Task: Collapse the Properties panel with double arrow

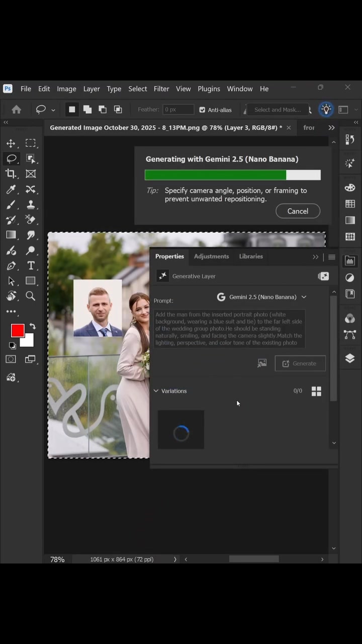Action: (315, 257)
